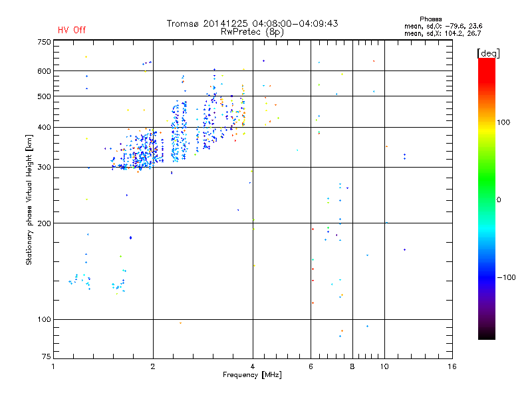Screen dimensions: 532x399
Task: Click the plot title 'Tromsø 20141225 04:08:00-04:09:43'
Action: pyautogui.click(x=252, y=23)
